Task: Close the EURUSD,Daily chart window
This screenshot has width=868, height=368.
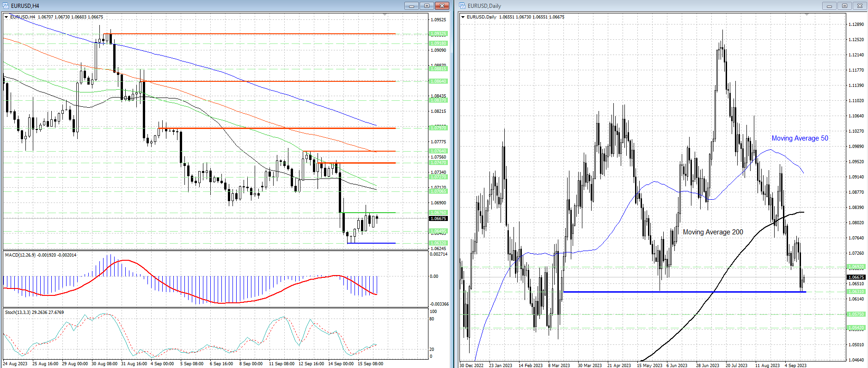Action: (860, 6)
